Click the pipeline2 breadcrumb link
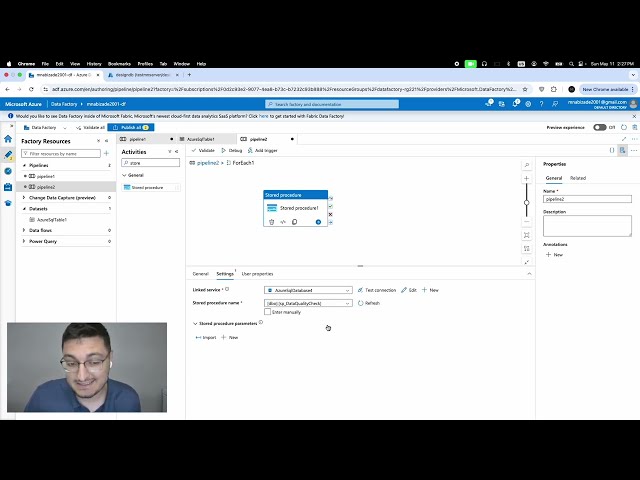The height and width of the screenshot is (480, 640). pyautogui.click(x=208, y=163)
